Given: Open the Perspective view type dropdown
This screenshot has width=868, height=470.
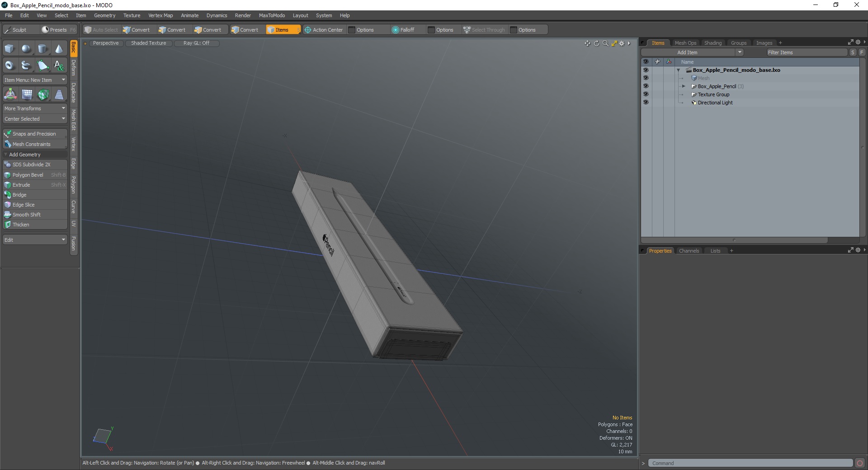Looking at the screenshot, I should click(x=106, y=43).
